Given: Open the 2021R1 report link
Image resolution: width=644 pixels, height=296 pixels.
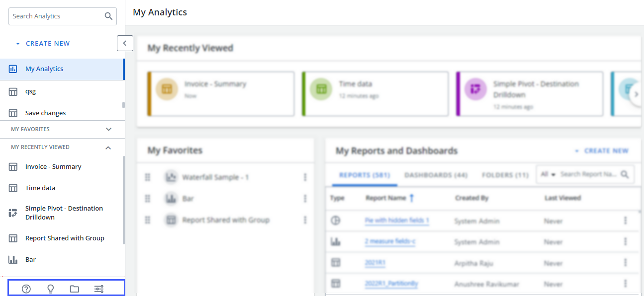Looking at the screenshot, I should coord(375,263).
